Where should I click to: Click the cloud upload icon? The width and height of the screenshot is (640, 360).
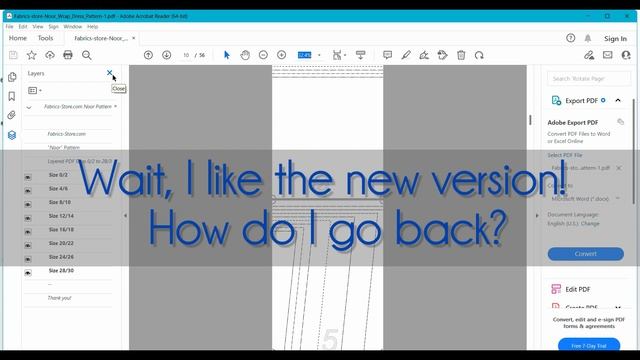50,55
